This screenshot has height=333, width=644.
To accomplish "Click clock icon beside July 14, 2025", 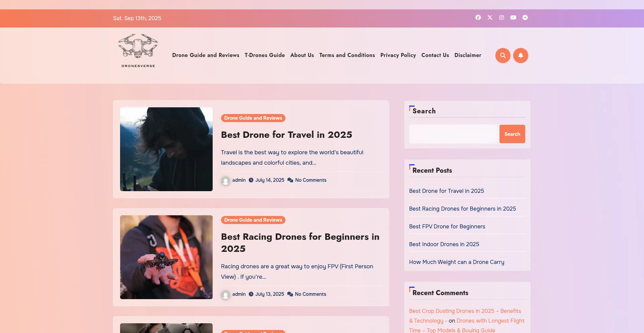I will pyautogui.click(x=251, y=180).
